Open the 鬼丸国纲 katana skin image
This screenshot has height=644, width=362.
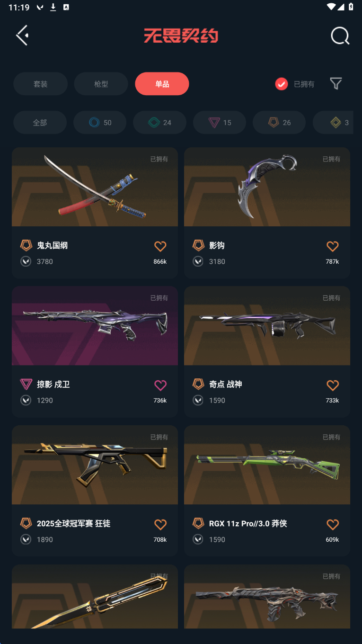(95, 187)
